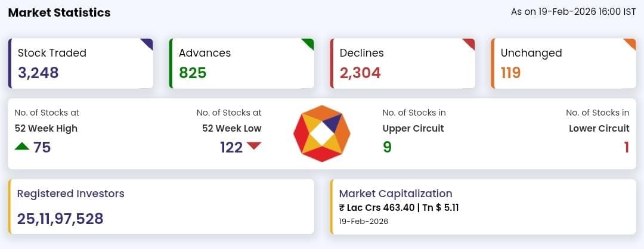The width and height of the screenshot is (644, 249).
Task: Open the Unchanged count 119
Action: 511,73
